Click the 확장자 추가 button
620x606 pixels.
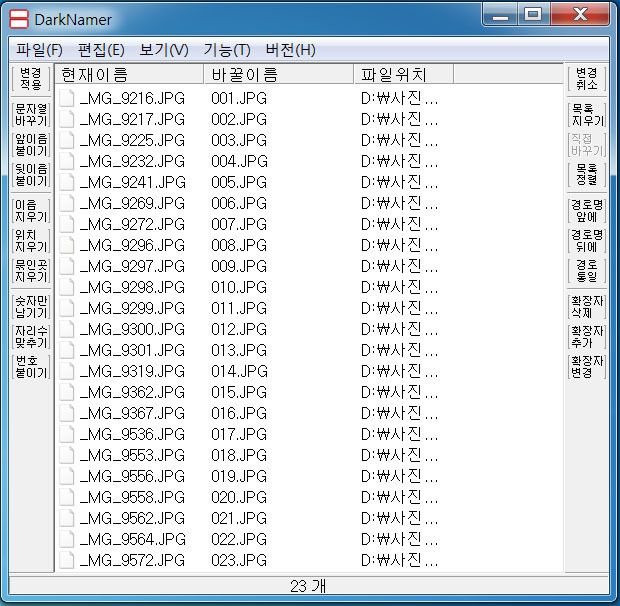click(587, 337)
